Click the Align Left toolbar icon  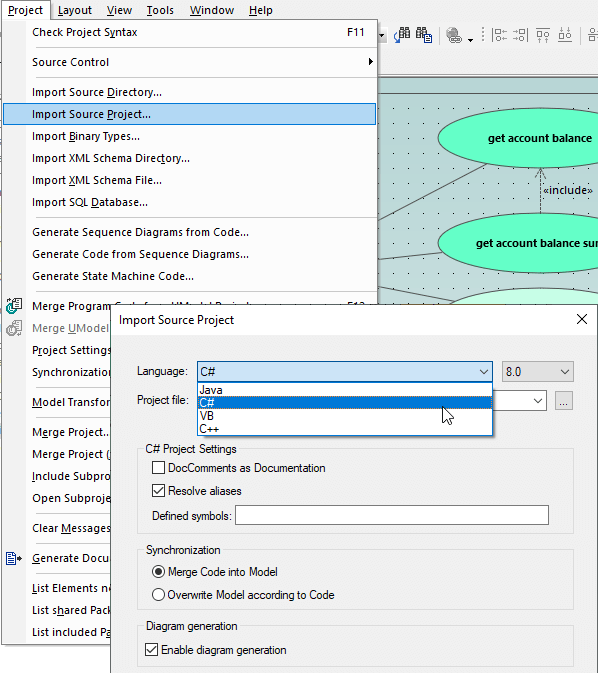tap(499, 35)
